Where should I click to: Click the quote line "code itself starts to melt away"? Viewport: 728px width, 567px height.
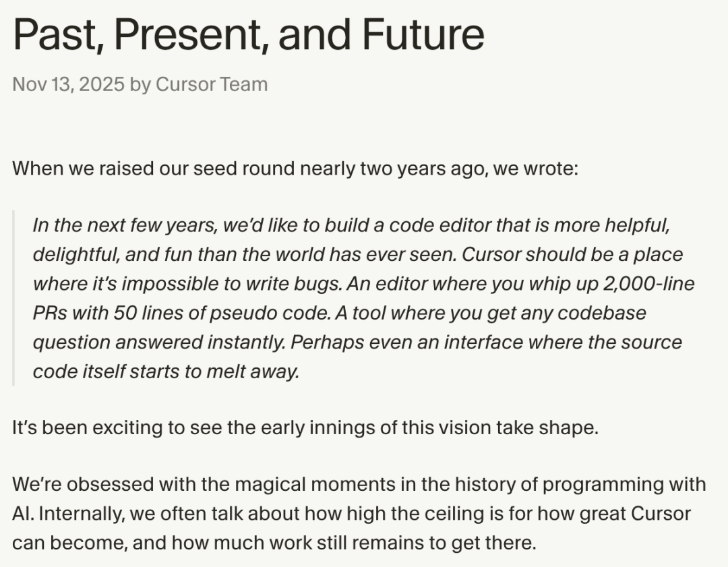coord(165,371)
